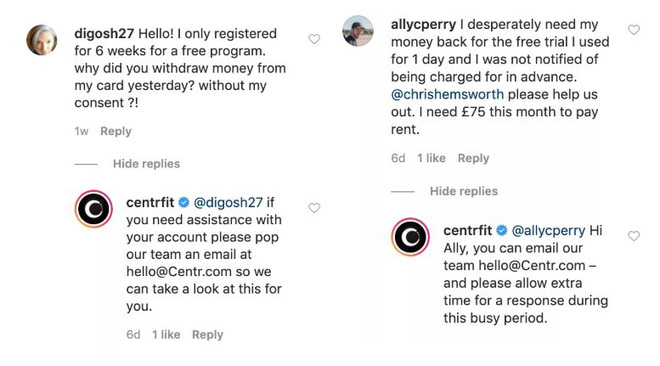Like centrfit's reply to allycperry with the heart
The width and height of the screenshot is (660, 366).
[x=634, y=236]
